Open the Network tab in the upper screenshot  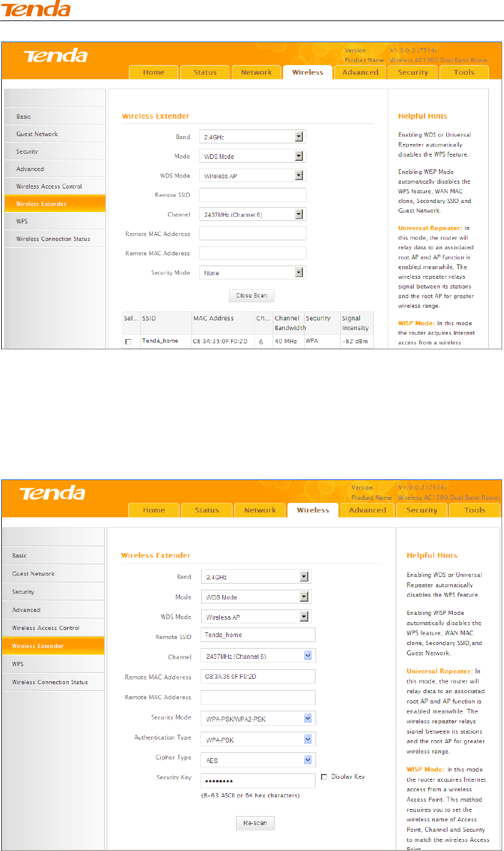click(257, 72)
